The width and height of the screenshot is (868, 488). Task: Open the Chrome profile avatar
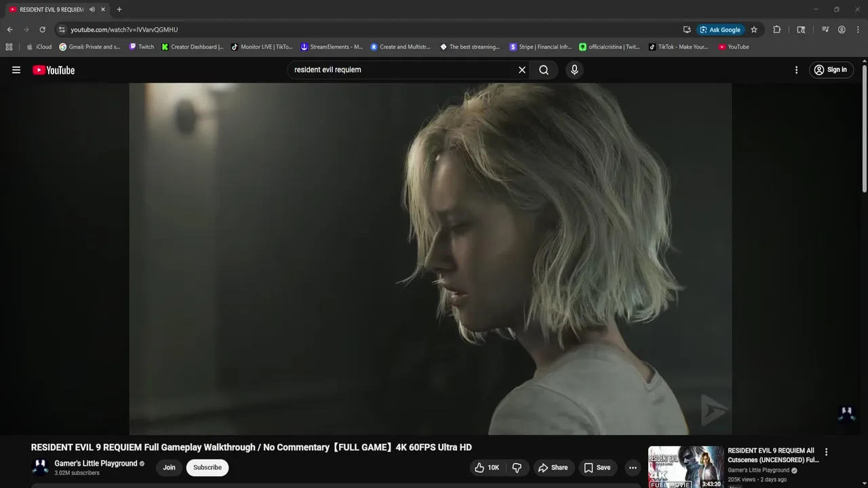[x=842, y=30]
